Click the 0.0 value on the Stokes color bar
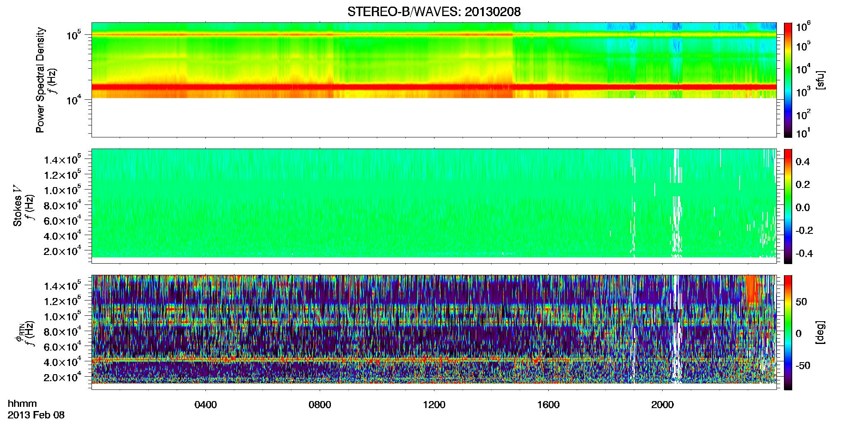Image resolution: width=868 pixels, height=447 pixels. (x=803, y=207)
